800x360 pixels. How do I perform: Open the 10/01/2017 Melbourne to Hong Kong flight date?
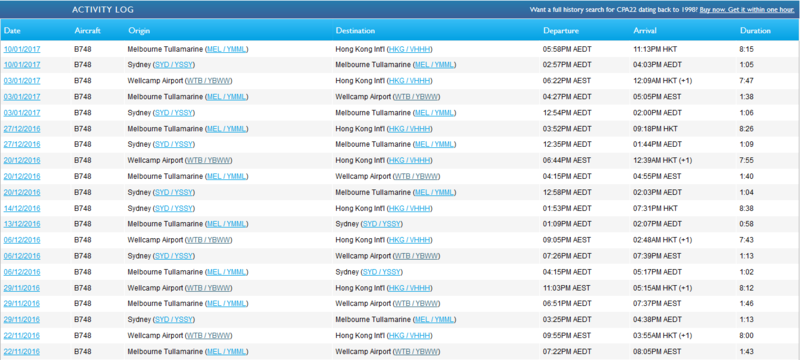pyautogui.click(x=22, y=49)
